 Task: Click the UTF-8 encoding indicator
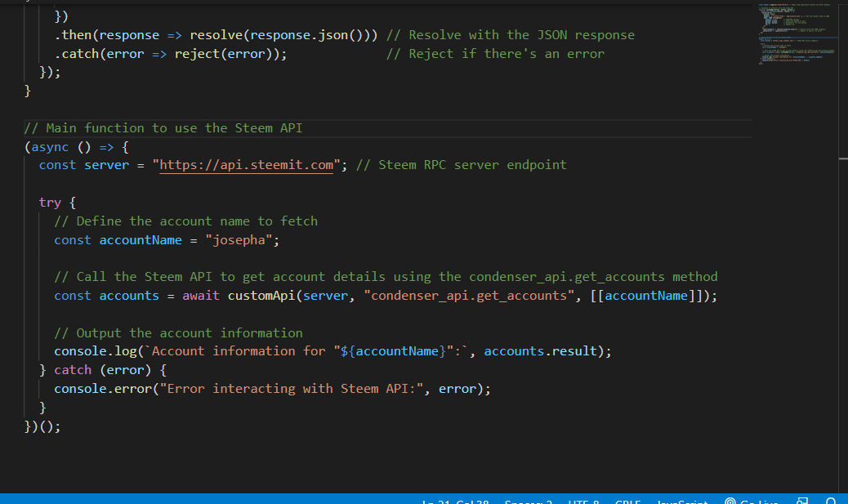[583, 502]
